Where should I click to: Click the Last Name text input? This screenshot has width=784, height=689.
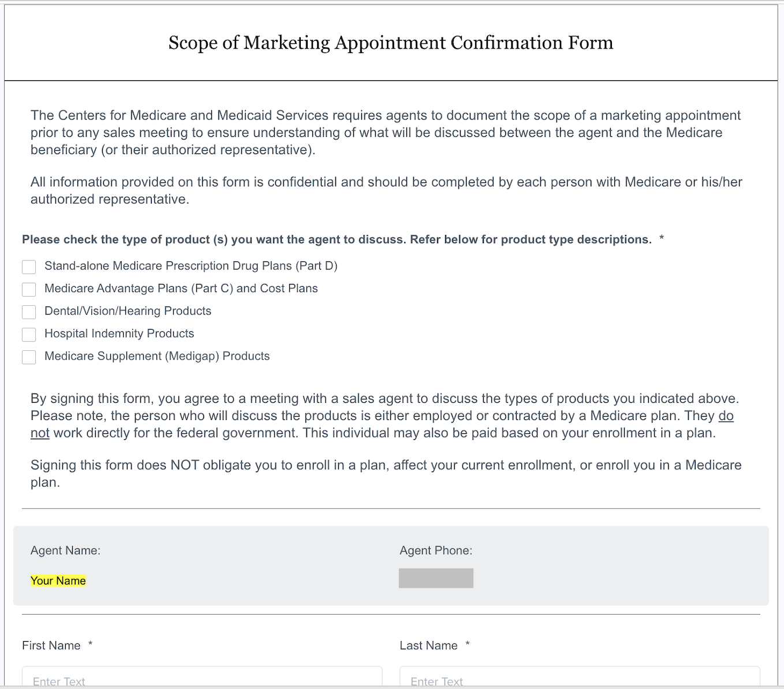point(580,677)
